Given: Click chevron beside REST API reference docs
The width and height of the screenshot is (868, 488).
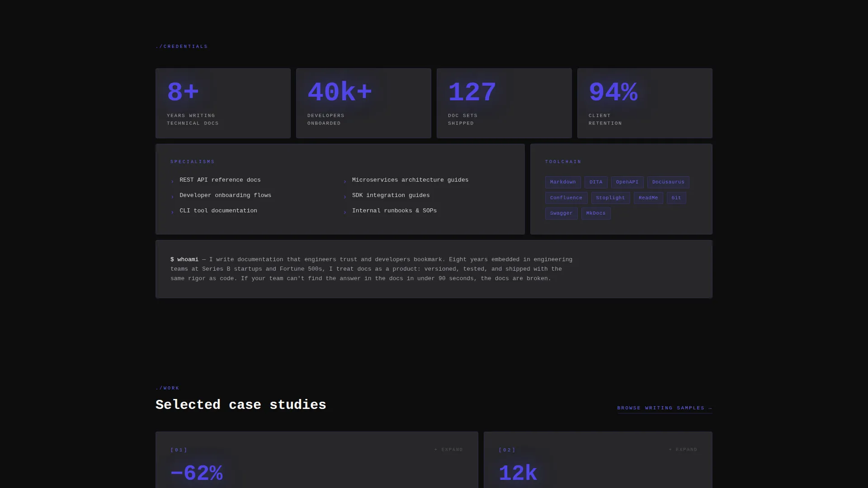Looking at the screenshot, I should 172,182.
